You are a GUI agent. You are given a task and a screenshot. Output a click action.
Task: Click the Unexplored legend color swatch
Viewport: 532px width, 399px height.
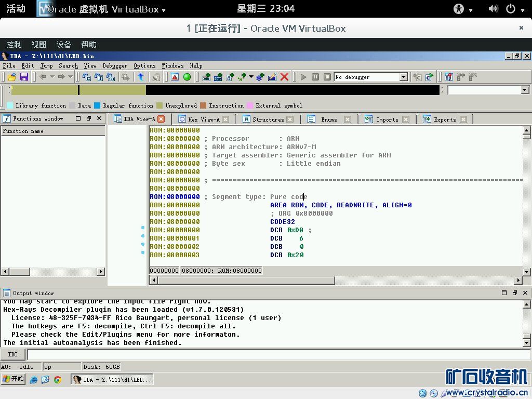point(160,105)
